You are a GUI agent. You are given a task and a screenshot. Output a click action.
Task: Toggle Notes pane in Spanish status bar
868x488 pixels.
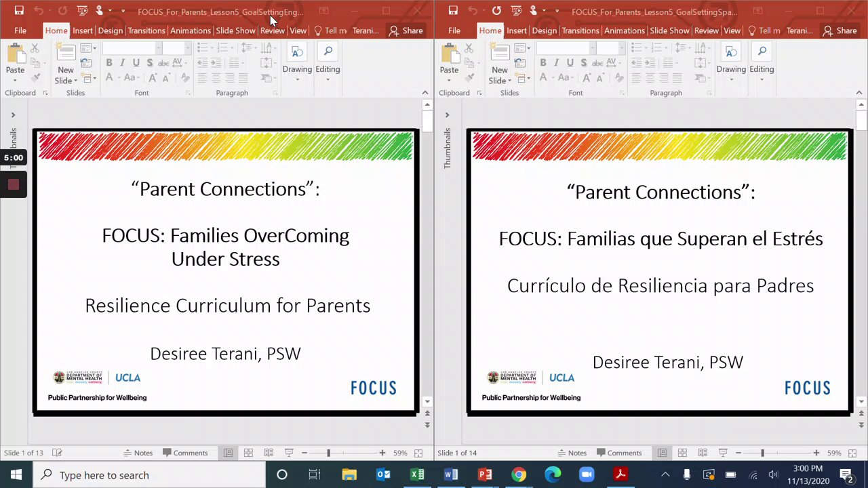(x=572, y=453)
